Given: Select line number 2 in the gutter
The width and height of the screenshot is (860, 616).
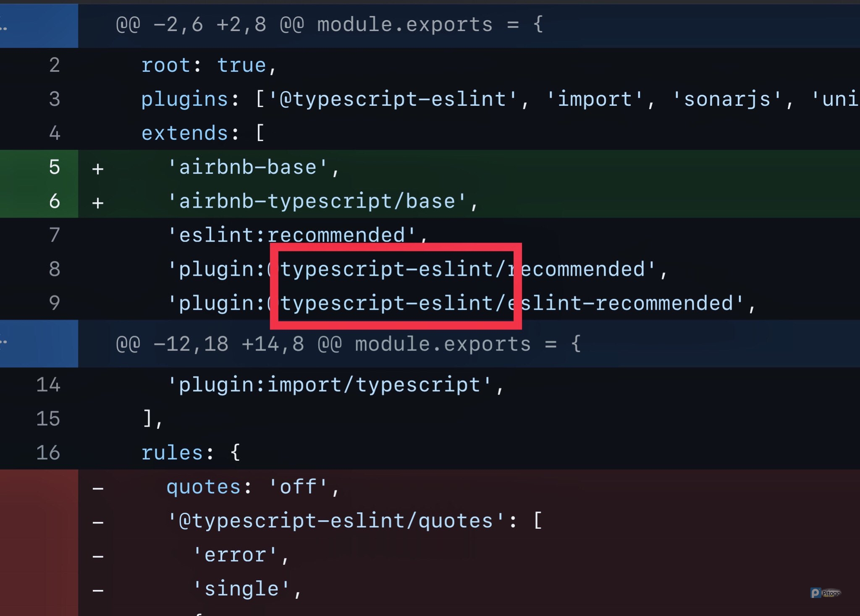Looking at the screenshot, I should pyautogui.click(x=54, y=65).
